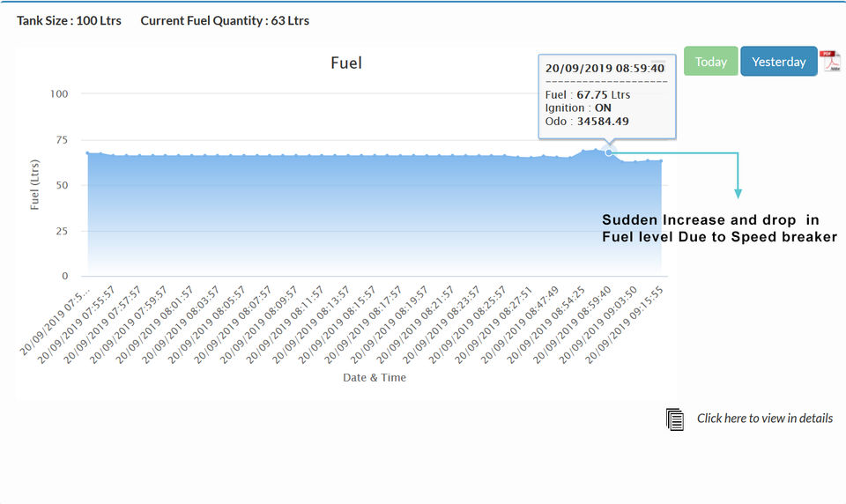Switch to Yesterday's fuel data
The width and height of the screenshot is (846, 504).
(x=778, y=62)
